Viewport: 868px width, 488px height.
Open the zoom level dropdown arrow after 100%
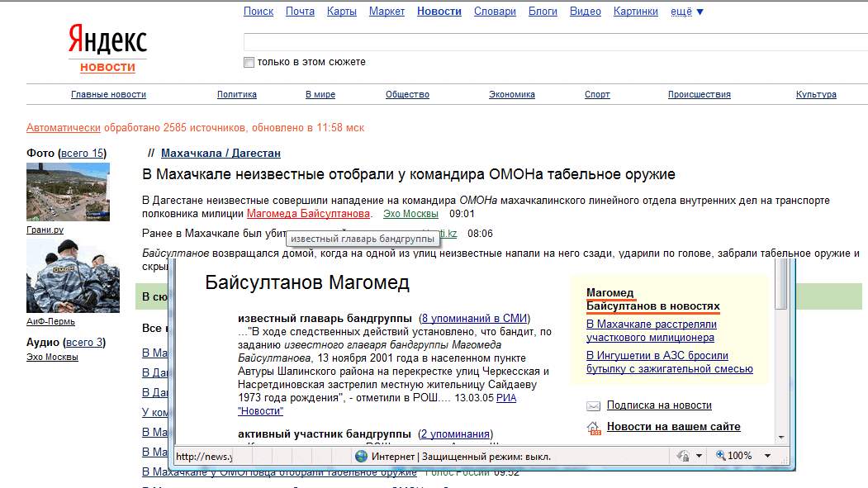768,456
